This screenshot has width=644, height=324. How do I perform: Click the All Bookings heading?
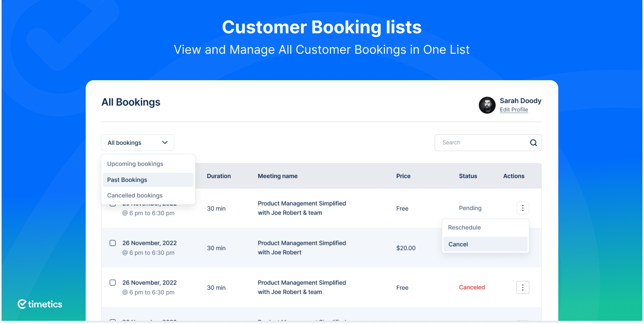(x=131, y=102)
